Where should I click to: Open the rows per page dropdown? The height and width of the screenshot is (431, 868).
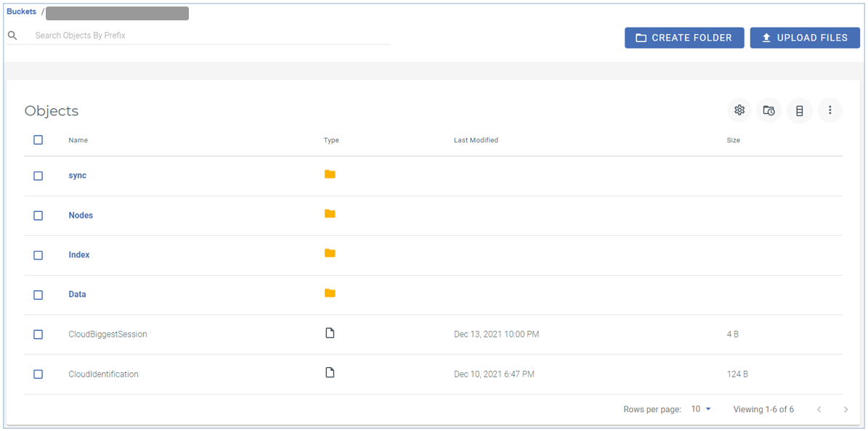pos(701,409)
